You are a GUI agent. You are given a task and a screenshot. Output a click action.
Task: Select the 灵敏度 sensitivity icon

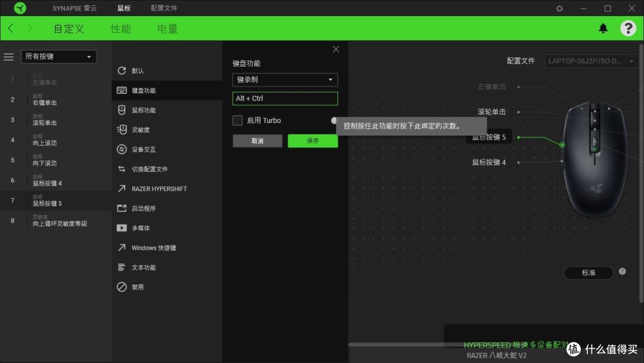(x=122, y=130)
